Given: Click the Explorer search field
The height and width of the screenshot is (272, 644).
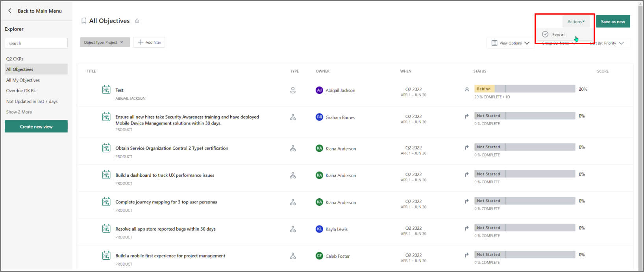Looking at the screenshot, I should coord(36,43).
